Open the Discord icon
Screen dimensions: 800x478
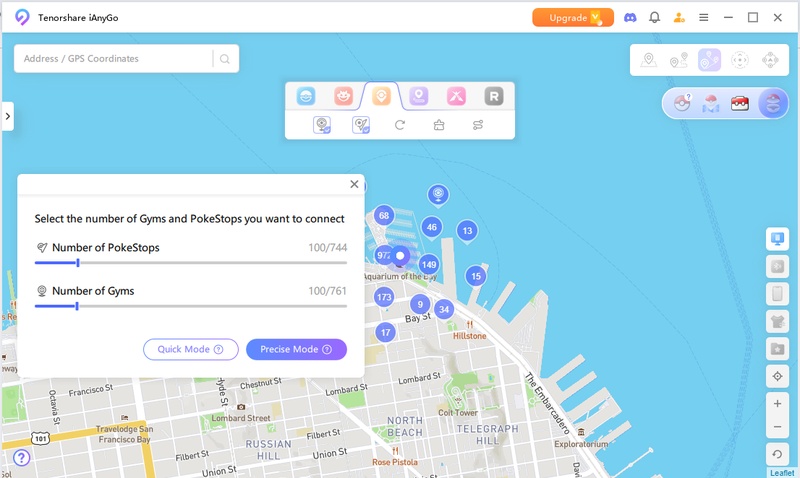(630, 17)
